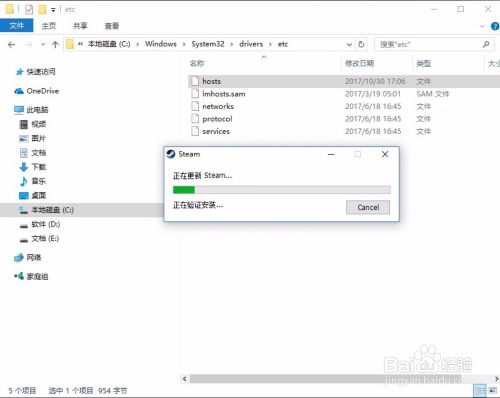Select 本地磁盘 (C:) in the address breadcrumb
500x398 pixels.
click(x=109, y=44)
